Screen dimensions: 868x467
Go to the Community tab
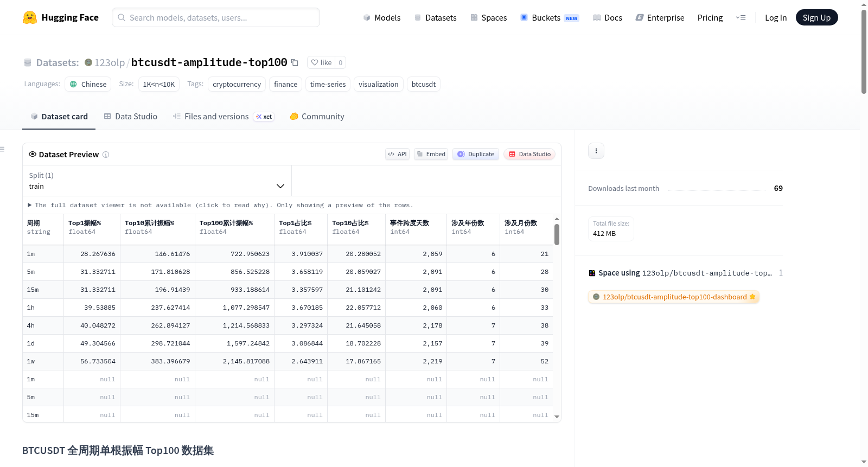coord(317,117)
